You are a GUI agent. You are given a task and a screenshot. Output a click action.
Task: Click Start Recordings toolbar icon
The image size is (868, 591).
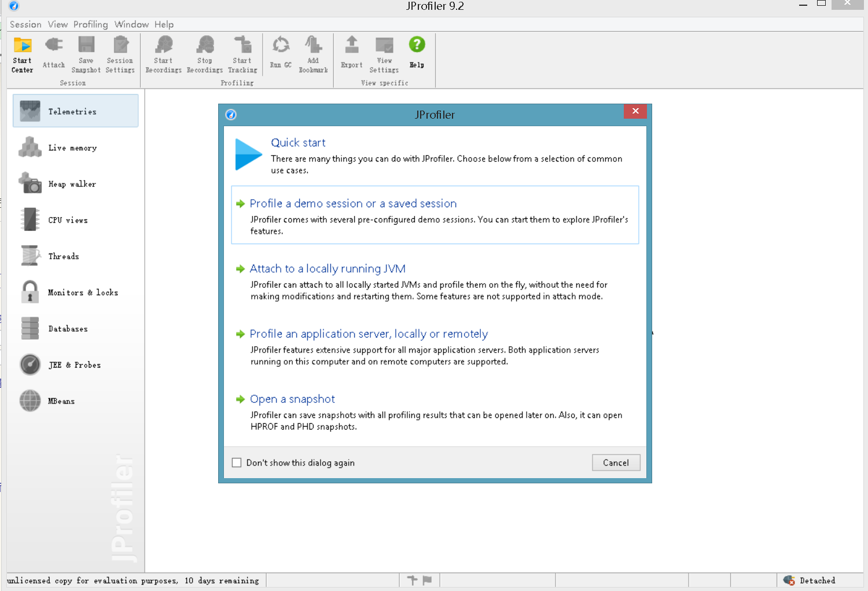pos(164,45)
